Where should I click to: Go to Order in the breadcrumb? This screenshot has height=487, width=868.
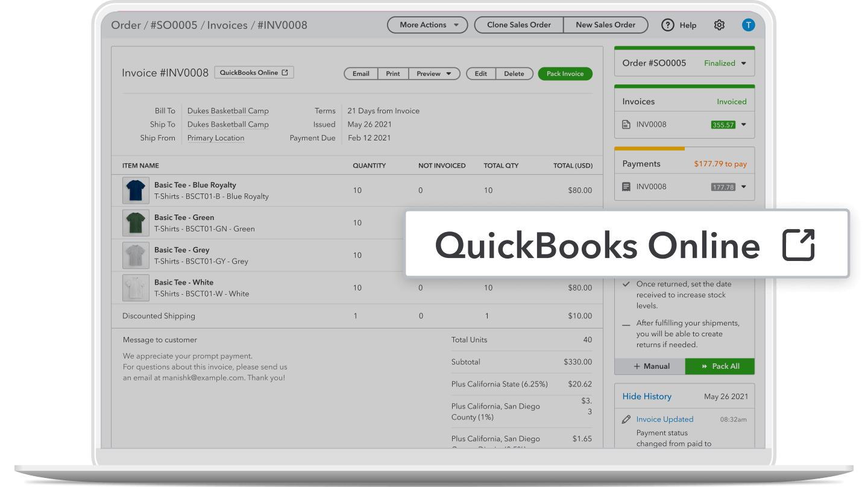point(126,25)
